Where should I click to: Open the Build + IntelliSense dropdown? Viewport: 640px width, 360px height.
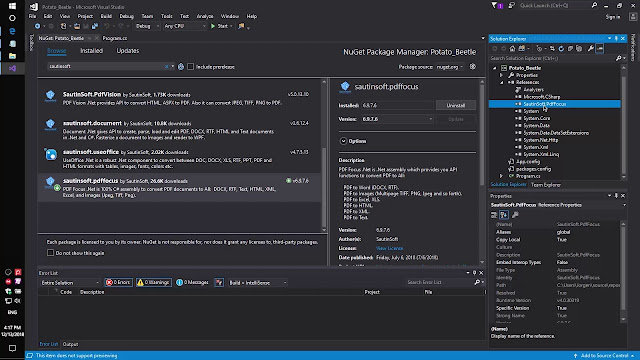(257, 282)
